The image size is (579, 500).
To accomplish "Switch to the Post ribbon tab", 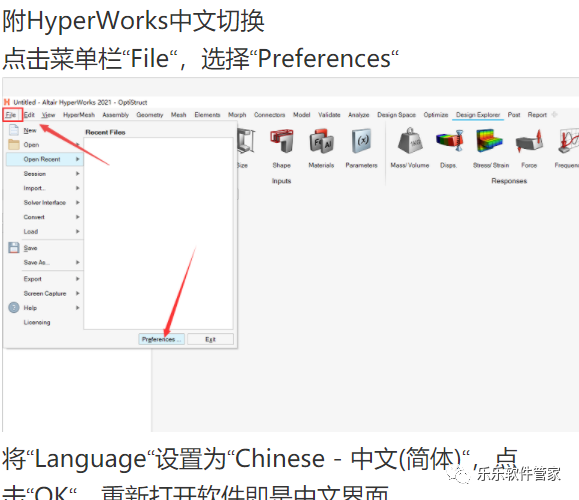I will coord(514,115).
